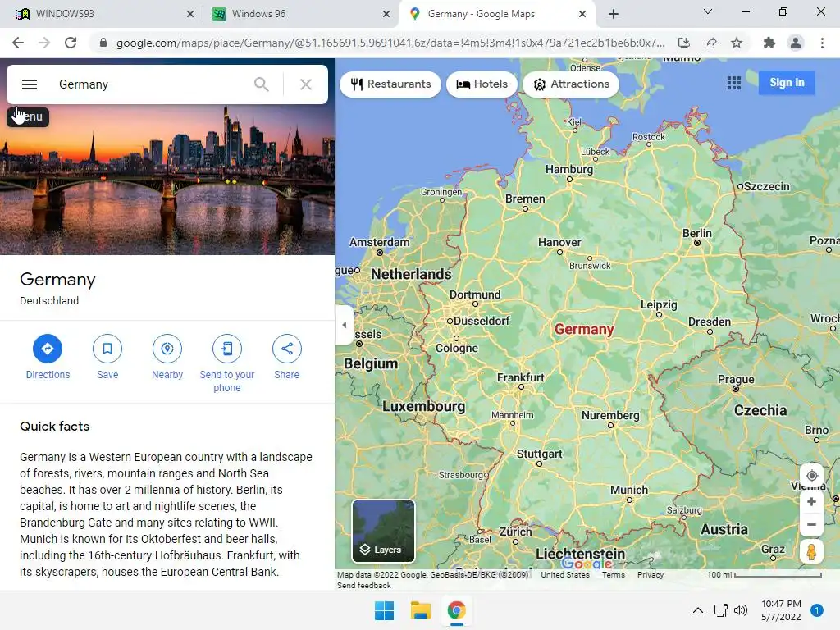The image size is (840, 630).
Task: Open the Terms link
Action: [614, 574]
